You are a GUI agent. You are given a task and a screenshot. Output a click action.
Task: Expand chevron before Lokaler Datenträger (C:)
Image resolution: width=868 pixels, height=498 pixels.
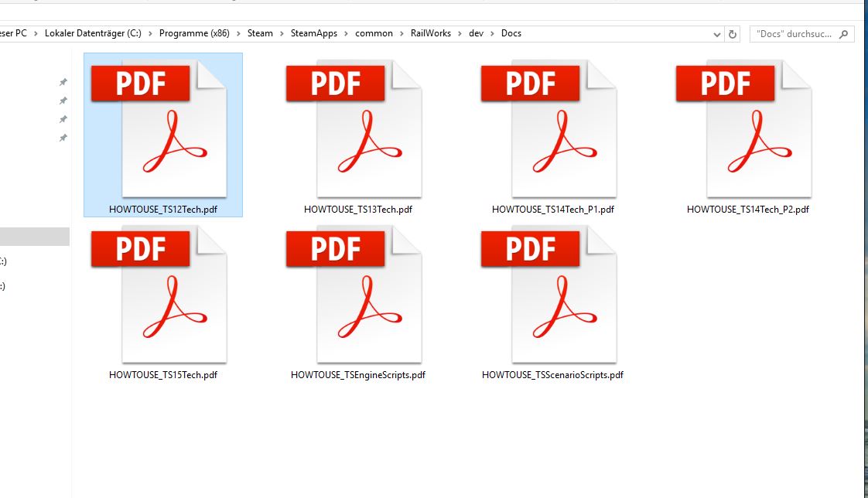click(36, 33)
